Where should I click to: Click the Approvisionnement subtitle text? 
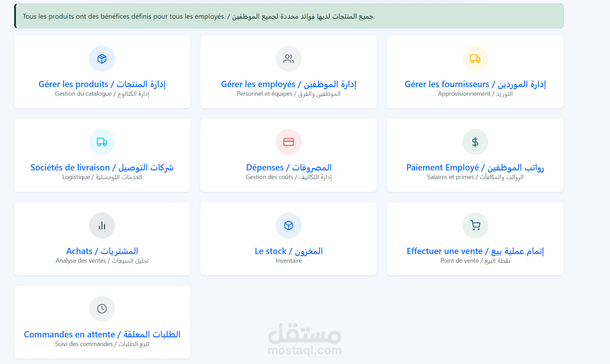click(475, 94)
